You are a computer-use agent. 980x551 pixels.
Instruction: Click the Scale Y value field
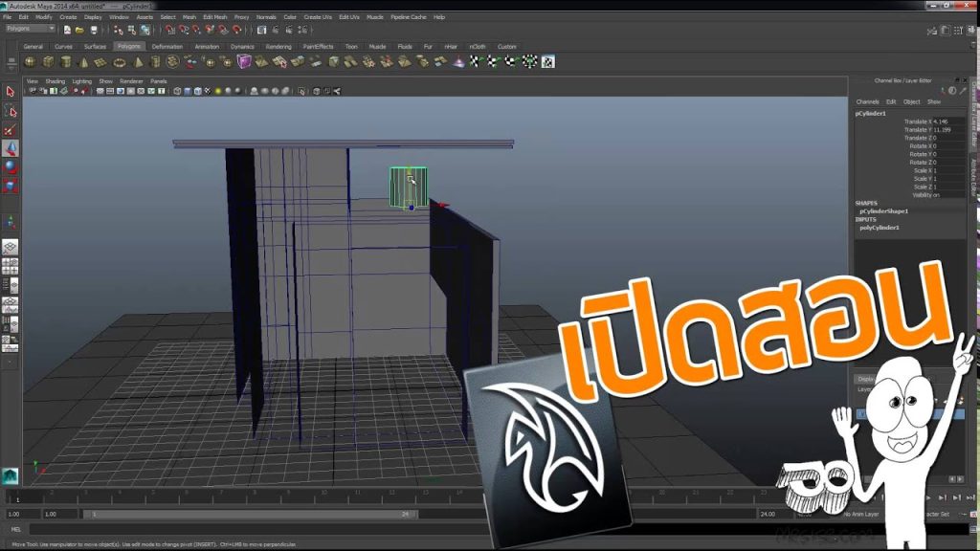coord(947,179)
